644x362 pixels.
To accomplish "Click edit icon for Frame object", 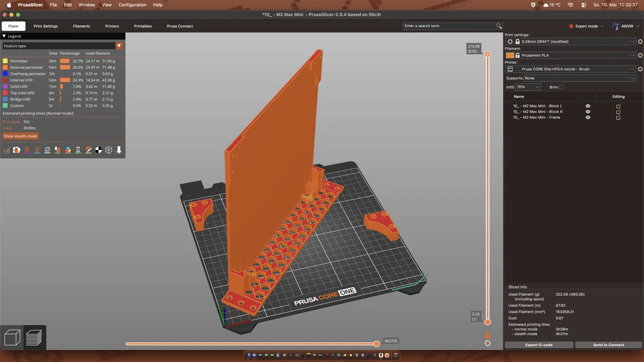I will click(x=618, y=118).
